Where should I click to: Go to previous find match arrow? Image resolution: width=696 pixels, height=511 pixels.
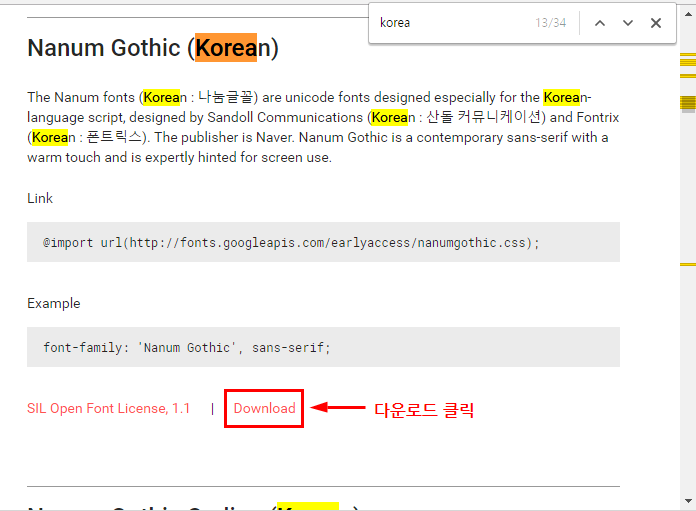pyautogui.click(x=600, y=23)
